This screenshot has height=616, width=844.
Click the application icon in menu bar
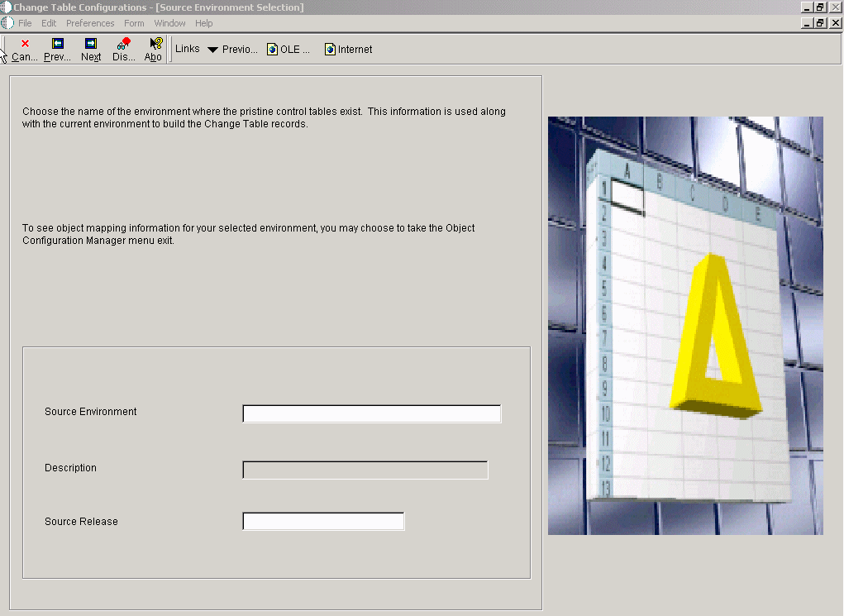coord(7,23)
